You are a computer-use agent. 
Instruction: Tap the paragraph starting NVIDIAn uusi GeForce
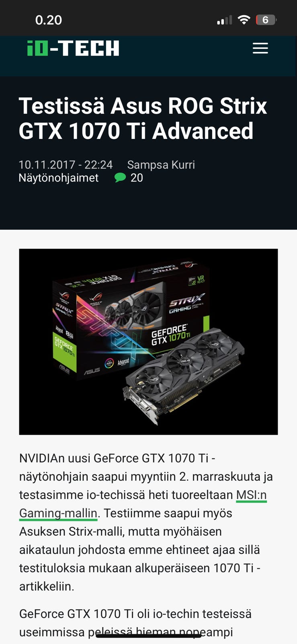point(146,522)
